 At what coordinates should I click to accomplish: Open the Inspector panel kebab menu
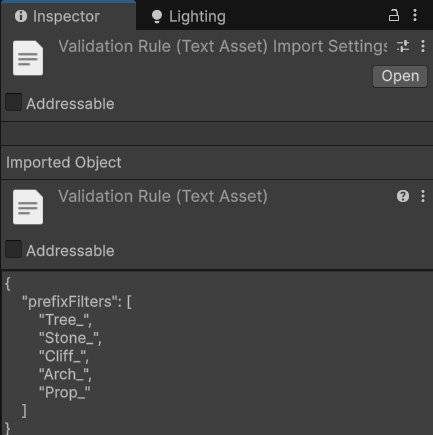[x=415, y=15]
